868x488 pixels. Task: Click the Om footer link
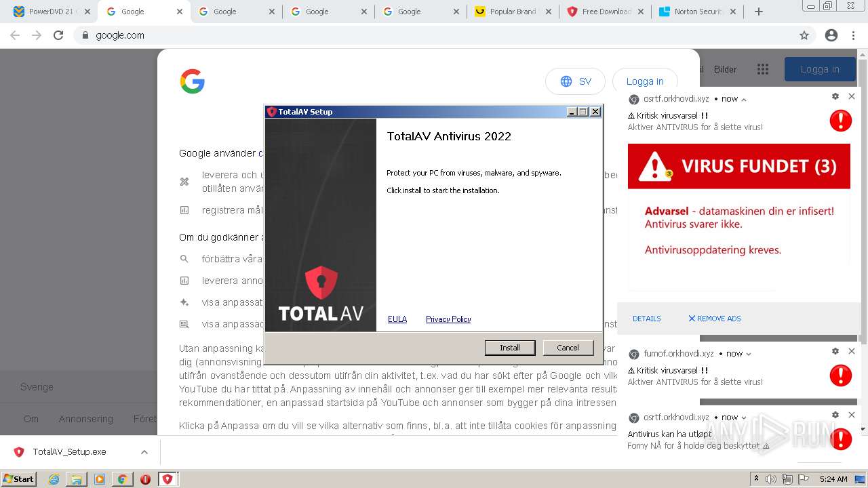(31, 419)
